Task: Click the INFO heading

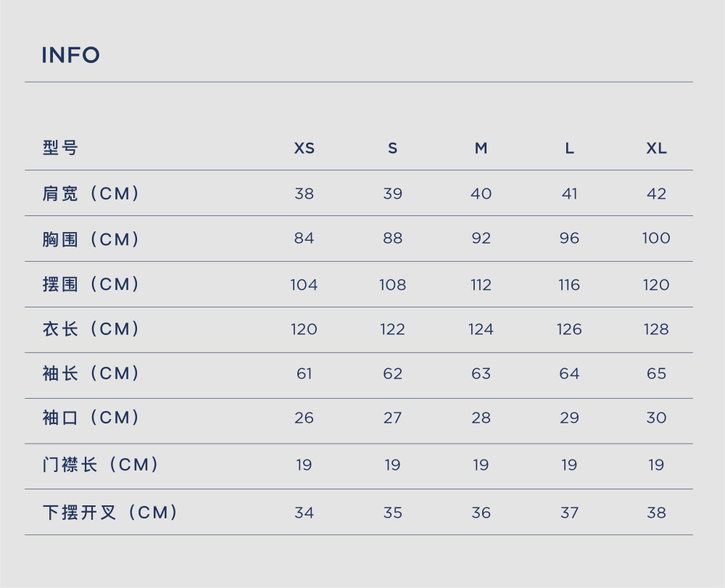Action: coord(71,55)
